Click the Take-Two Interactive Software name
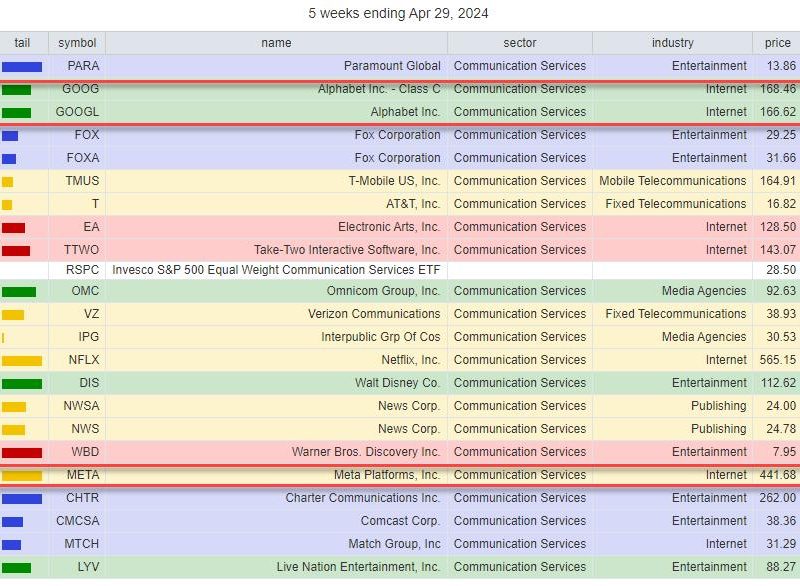Screen dimensions: 800x586 tap(347, 250)
